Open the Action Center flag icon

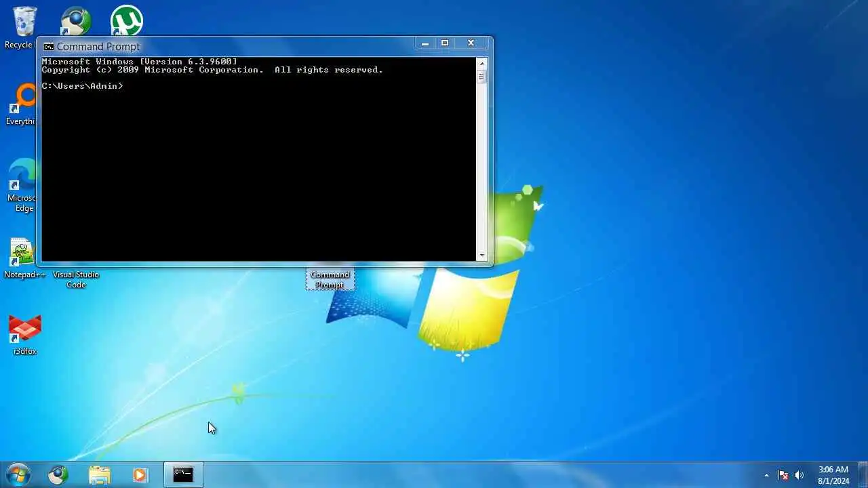point(783,475)
